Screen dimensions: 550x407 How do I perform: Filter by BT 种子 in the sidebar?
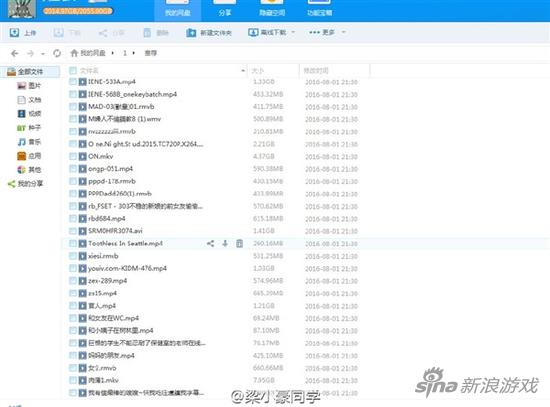pyautogui.click(x=29, y=128)
